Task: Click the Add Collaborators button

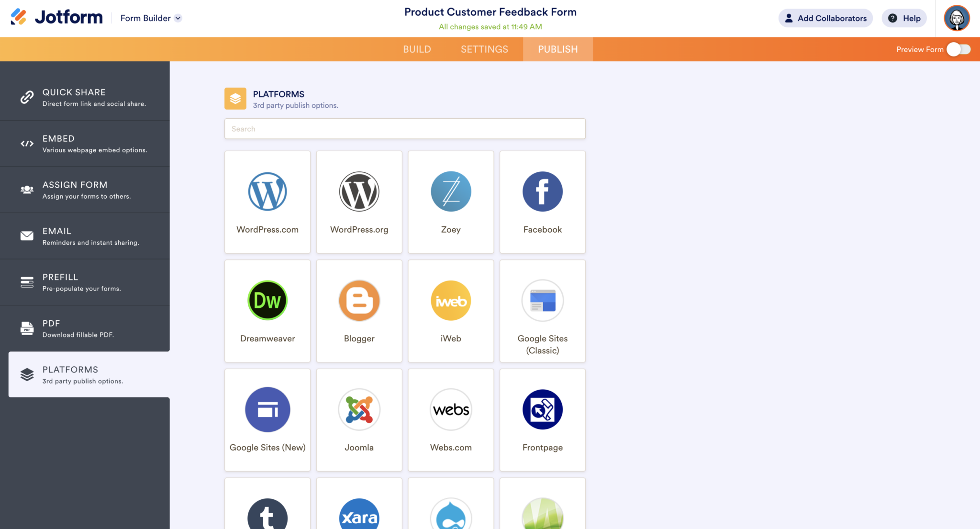Action: tap(825, 18)
